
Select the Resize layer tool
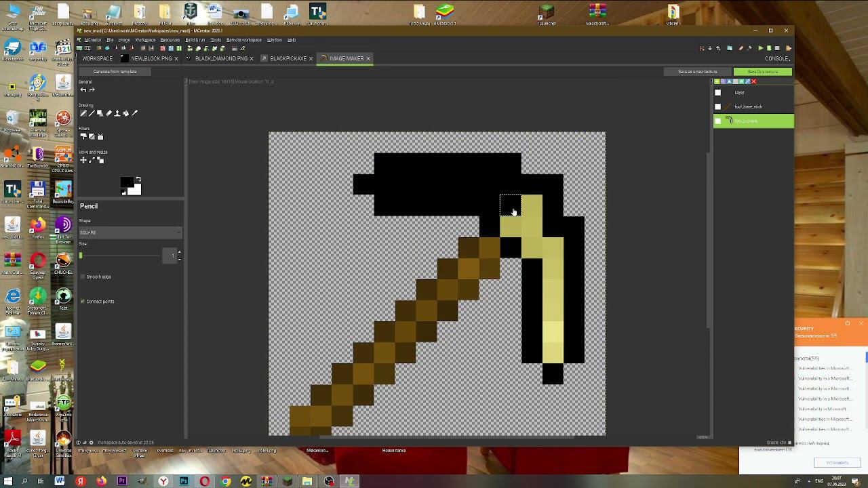pyautogui.click(x=92, y=160)
